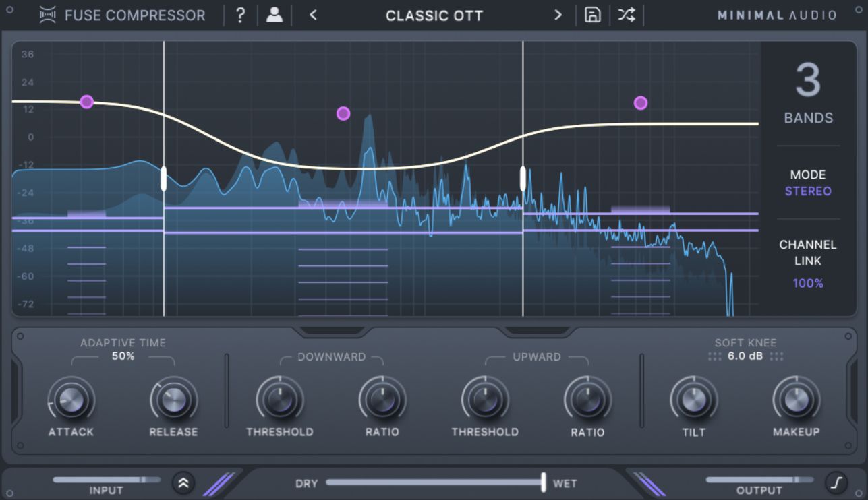
Task: Click the UPWARD THRESHOLD knob
Action: (x=485, y=400)
